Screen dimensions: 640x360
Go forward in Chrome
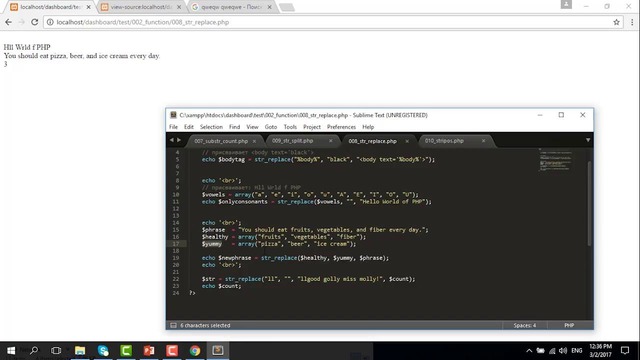click(22, 22)
